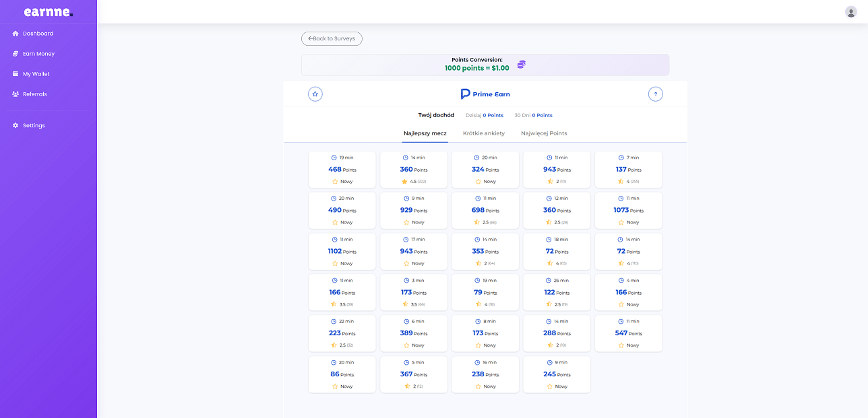Go Back to Surveys
Viewport: 868px width, 418px height.
coord(332,39)
